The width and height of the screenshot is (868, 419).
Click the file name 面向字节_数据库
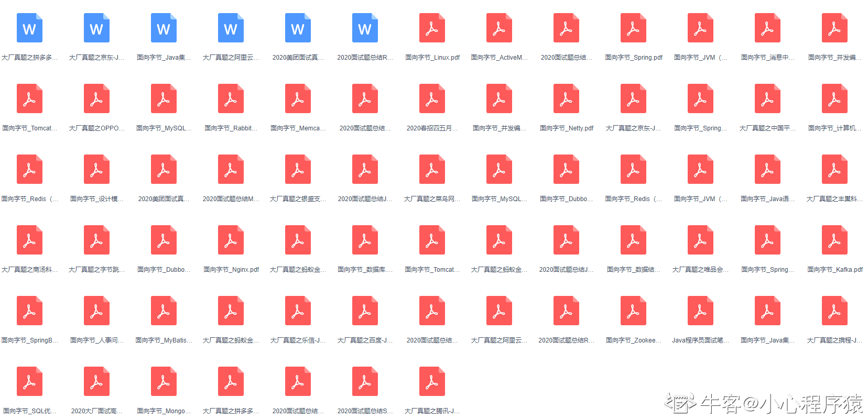click(x=365, y=270)
